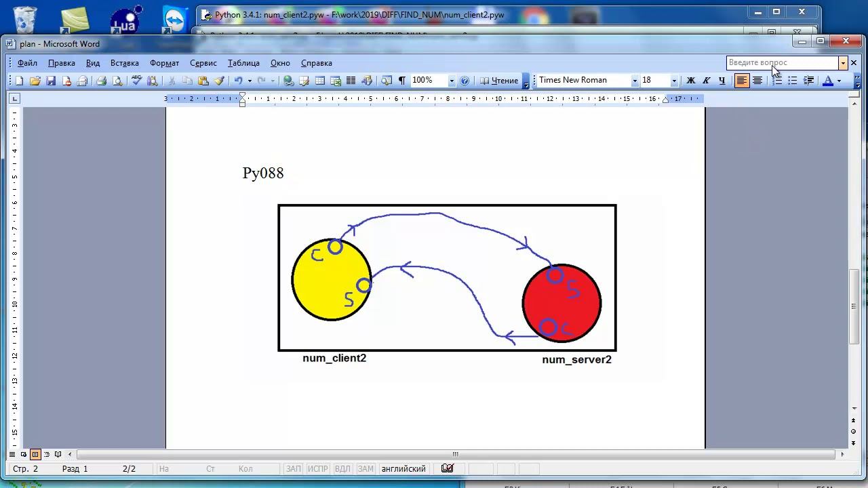Open Print Preview
Viewport: 868px width, 488px height.
pyautogui.click(x=117, y=81)
